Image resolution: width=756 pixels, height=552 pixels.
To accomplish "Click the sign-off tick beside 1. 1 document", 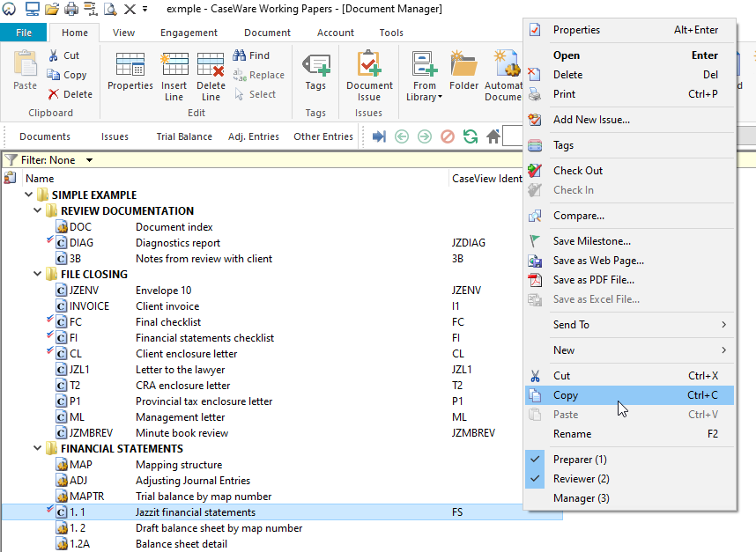I will (49, 509).
